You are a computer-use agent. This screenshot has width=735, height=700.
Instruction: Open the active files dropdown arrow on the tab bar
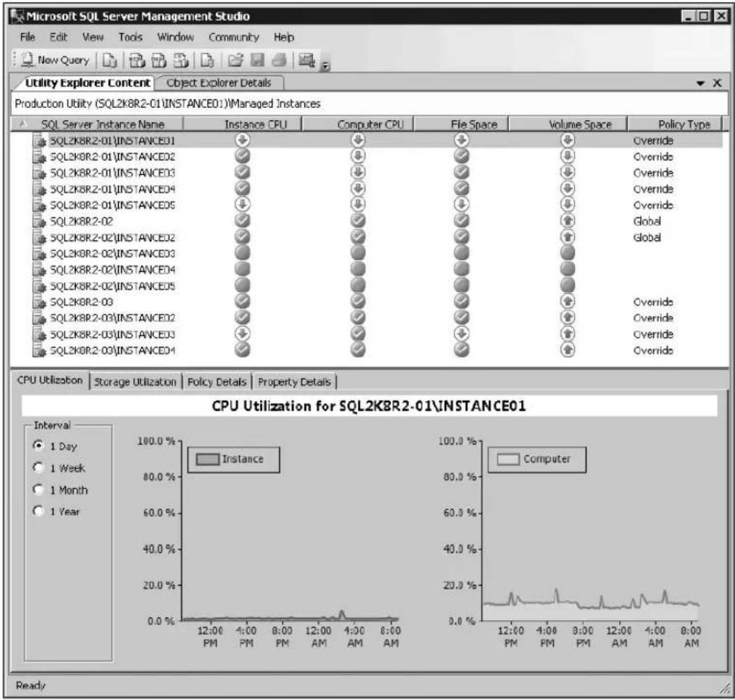(x=700, y=83)
